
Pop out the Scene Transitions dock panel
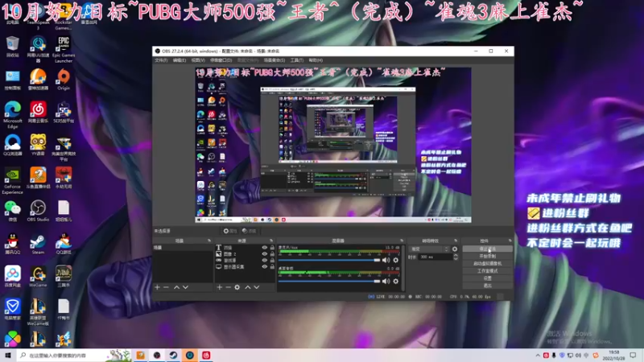pyautogui.click(x=456, y=241)
